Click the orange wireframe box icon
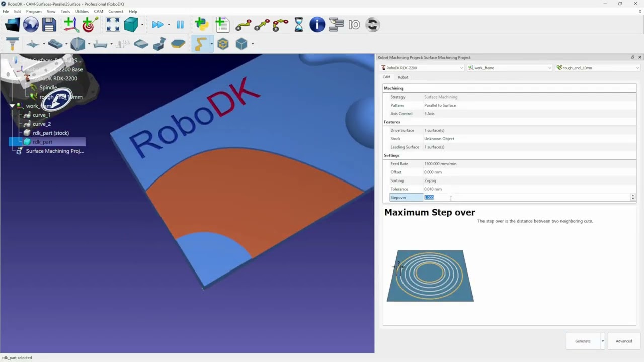644x362 pixels. point(223,44)
